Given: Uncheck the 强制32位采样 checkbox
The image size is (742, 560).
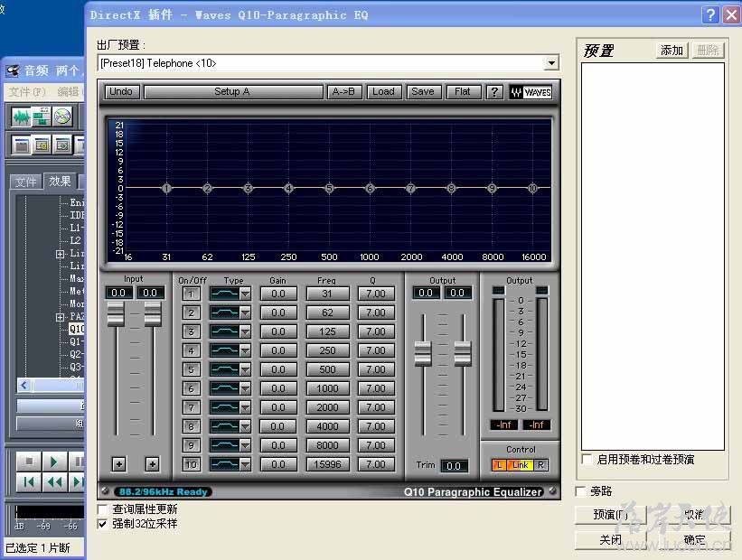Looking at the screenshot, I should point(102,524).
